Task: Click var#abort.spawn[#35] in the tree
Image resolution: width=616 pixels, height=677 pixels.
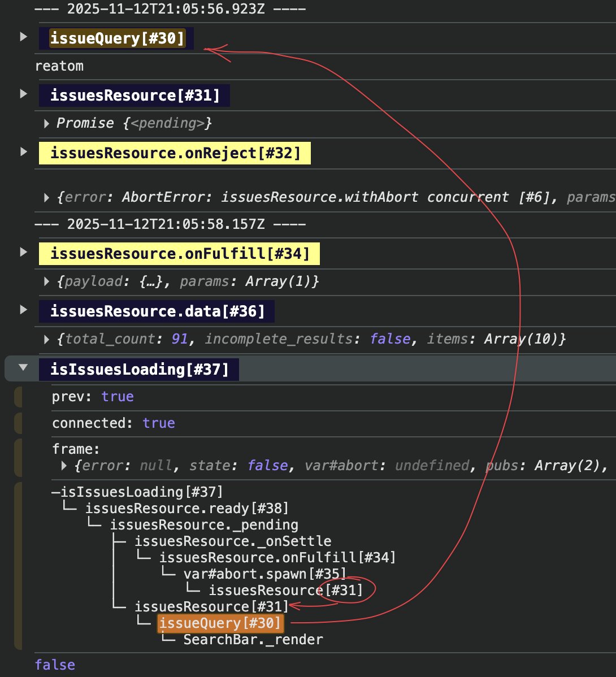Action: coord(264,574)
